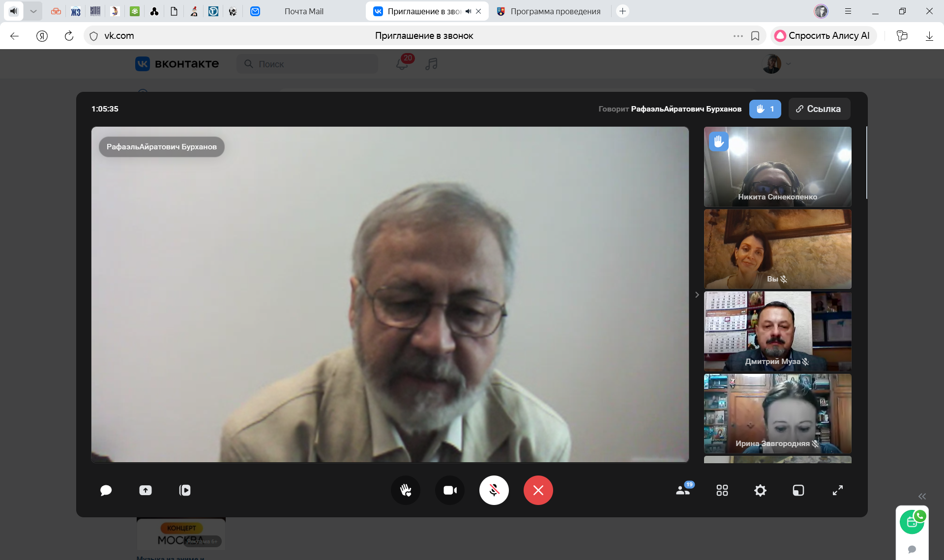Open call settings gear
This screenshot has width=944, height=560.
(760, 490)
